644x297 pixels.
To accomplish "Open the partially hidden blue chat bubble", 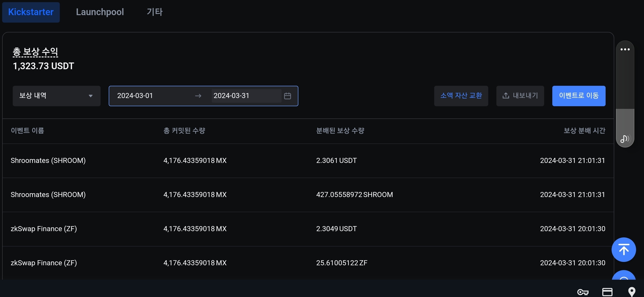I will [x=624, y=275].
